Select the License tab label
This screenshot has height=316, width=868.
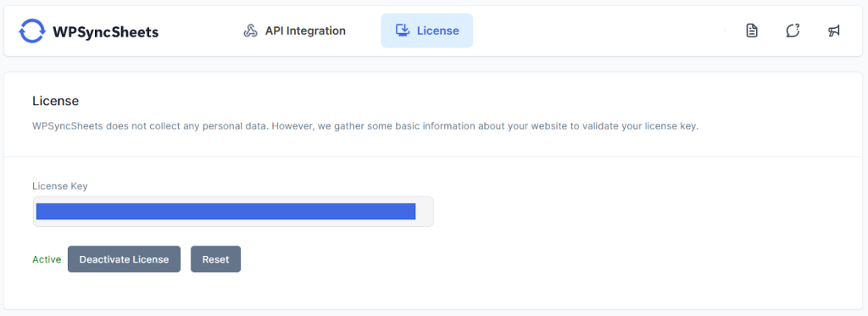pyautogui.click(x=438, y=31)
